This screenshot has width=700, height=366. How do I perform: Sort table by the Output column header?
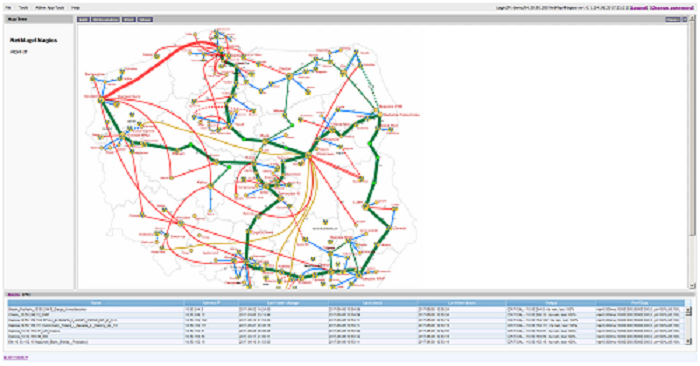[550, 303]
